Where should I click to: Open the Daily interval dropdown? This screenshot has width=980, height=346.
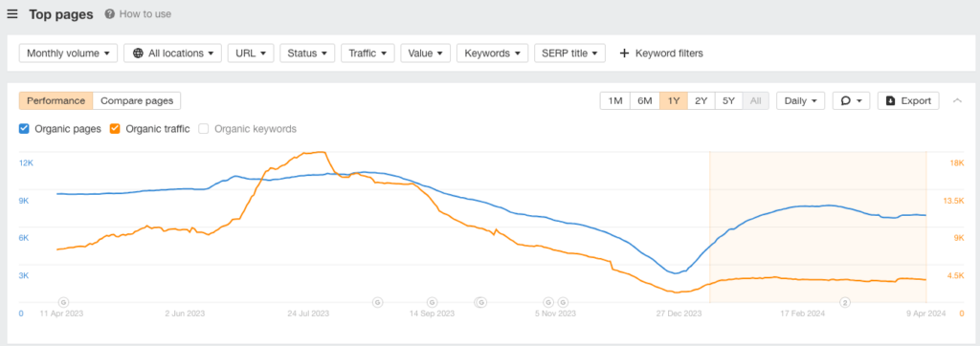(801, 100)
